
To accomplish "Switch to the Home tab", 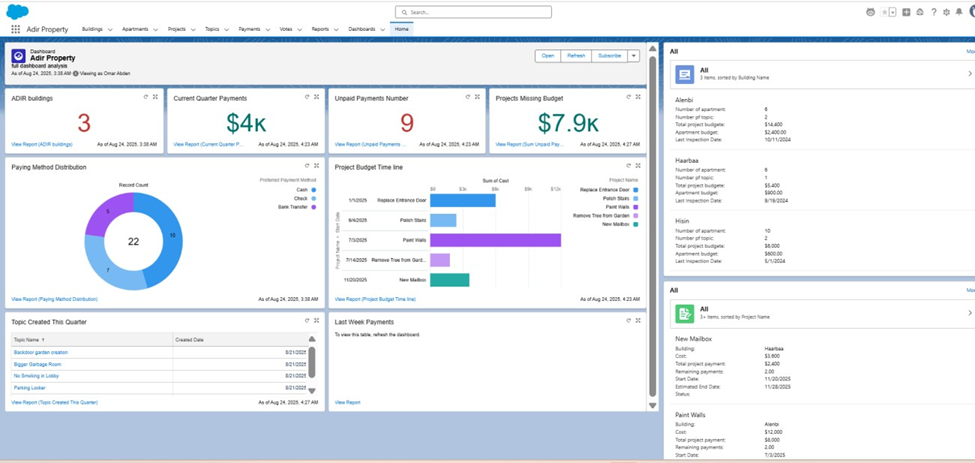I will pyautogui.click(x=401, y=30).
